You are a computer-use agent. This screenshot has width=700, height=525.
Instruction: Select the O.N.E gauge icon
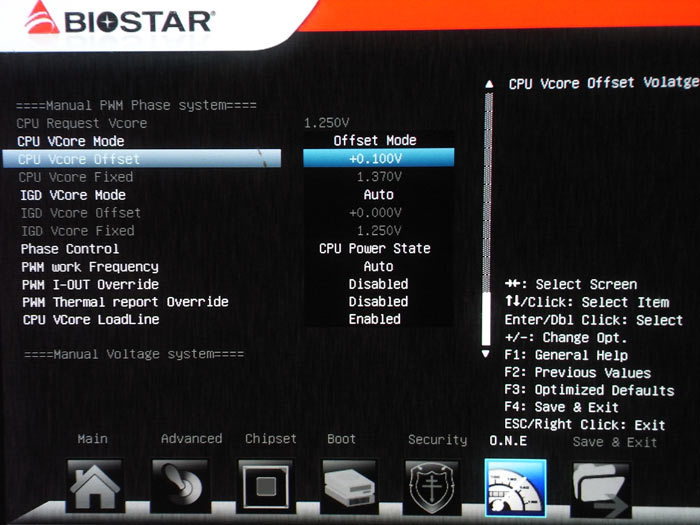click(515, 487)
